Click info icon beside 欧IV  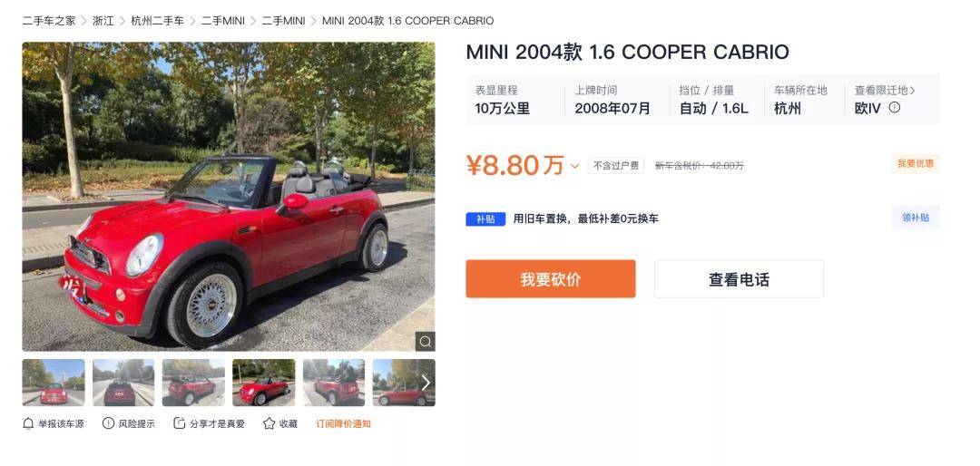click(x=895, y=108)
